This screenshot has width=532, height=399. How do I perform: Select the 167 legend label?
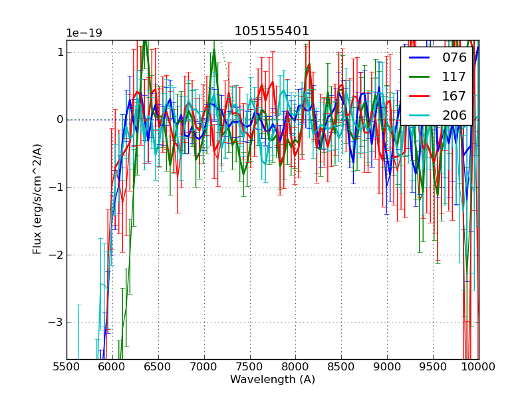click(454, 96)
